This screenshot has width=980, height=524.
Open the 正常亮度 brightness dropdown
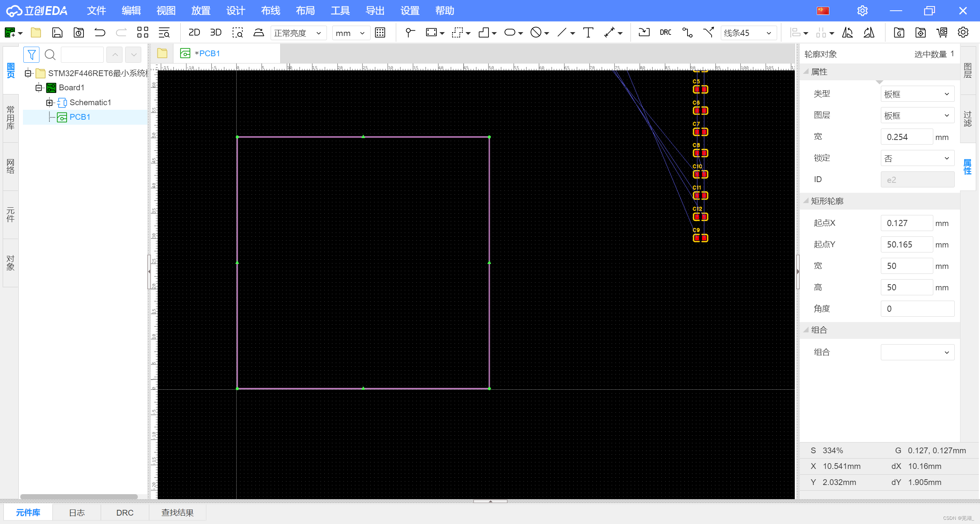point(298,33)
